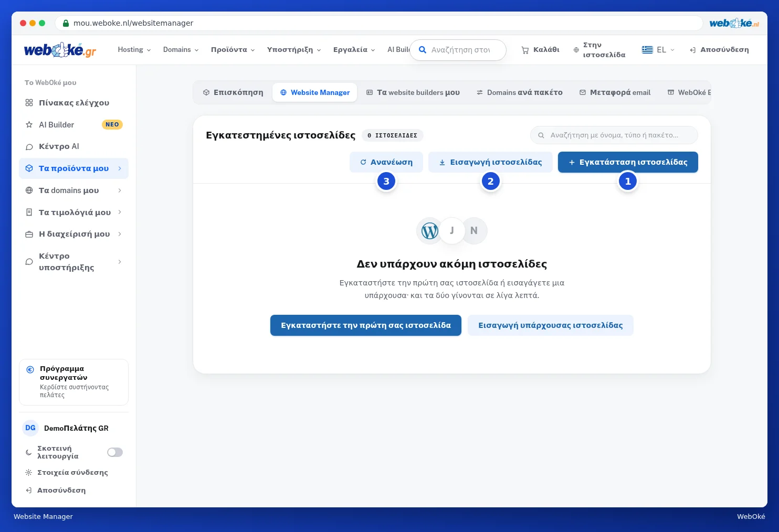Click the Στοιχεία σύνδεσης gear icon
Viewport: 779px width, 532px height.
tap(29, 473)
